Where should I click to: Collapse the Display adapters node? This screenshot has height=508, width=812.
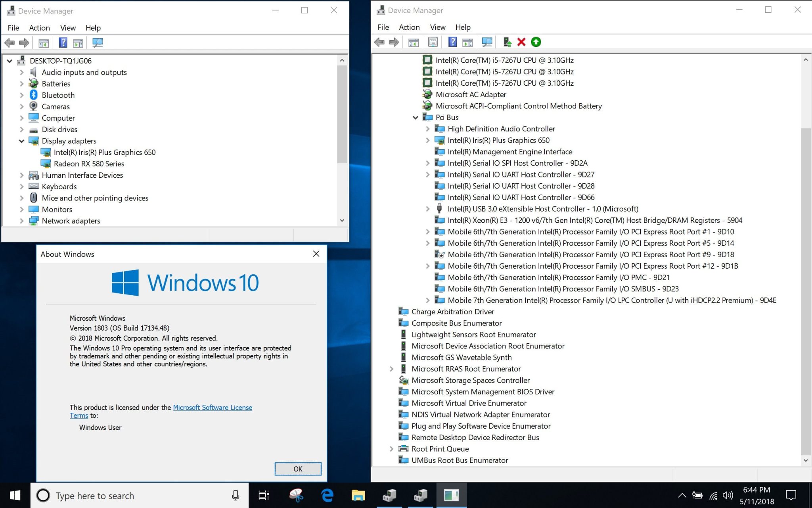coord(21,141)
